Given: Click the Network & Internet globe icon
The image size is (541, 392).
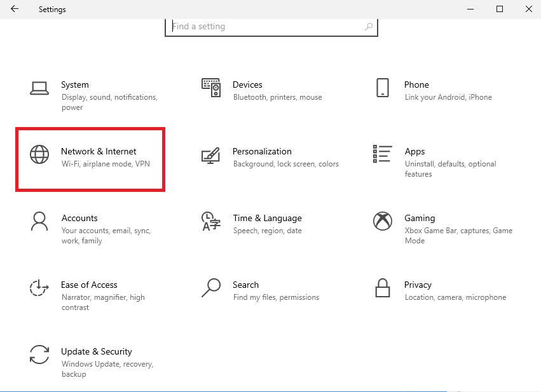Looking at the screenshot, I should point(39,154).
